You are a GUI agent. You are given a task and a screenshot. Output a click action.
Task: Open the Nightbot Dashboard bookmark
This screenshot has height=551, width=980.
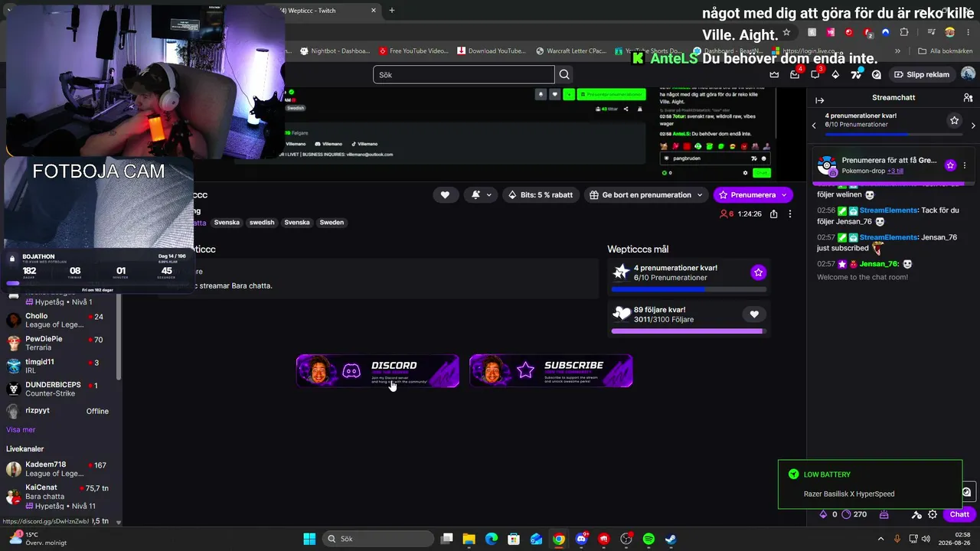pos(335,51)
